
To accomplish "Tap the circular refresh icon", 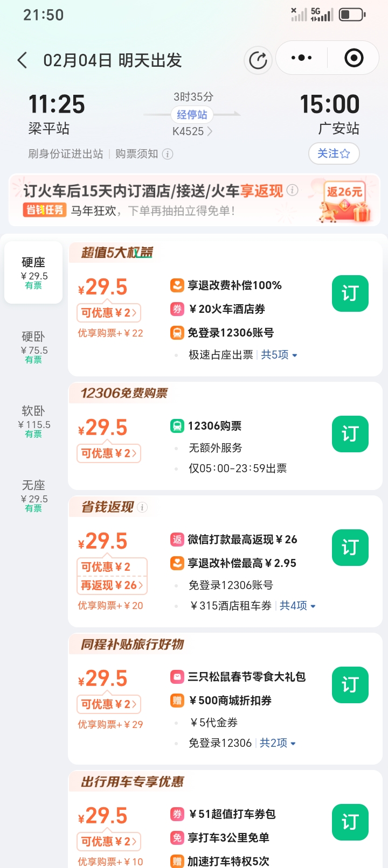I will pos(258,60).
